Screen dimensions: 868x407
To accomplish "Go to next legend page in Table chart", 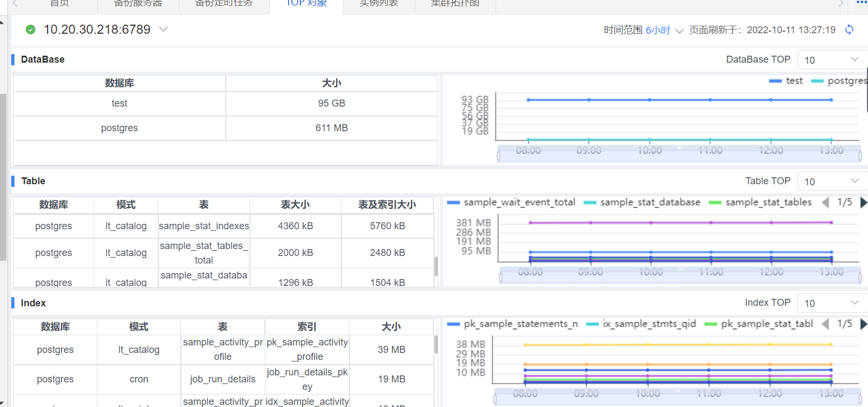I will 863,202.
